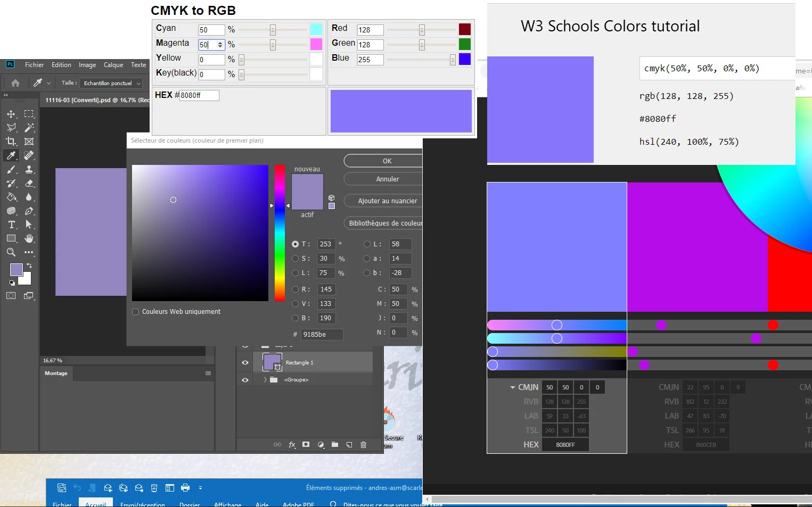
Task: Hide the Rectangle 1 layer
Action: [245, 362]
